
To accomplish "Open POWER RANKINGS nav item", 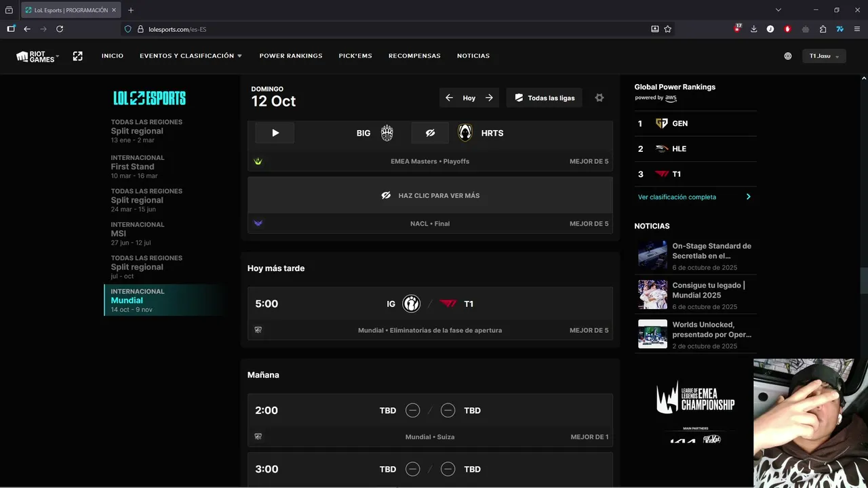I will (291, 56).
